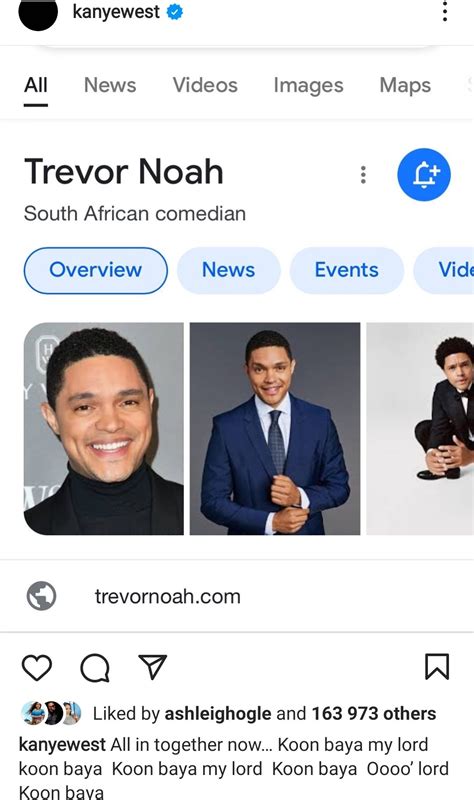The image size is (474, 800).
Task: Switch to the Videos search tab
Action: [205, 85]
